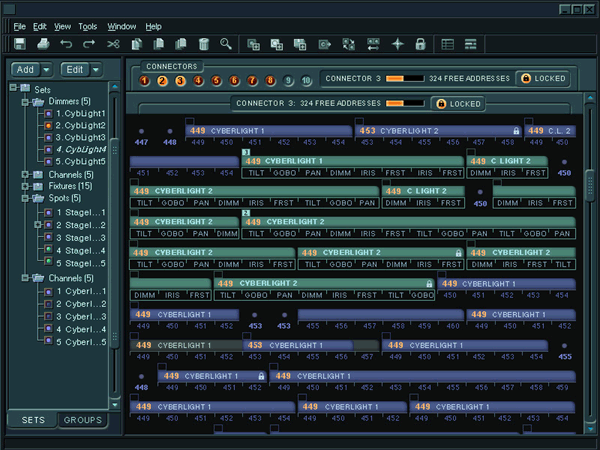Click the magnifier search icon

click(x=226, y=44)
